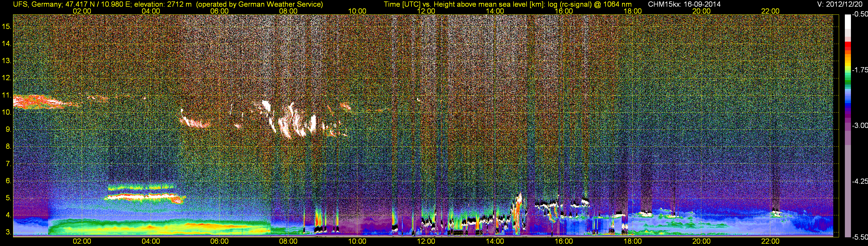Image resolution: width=868 pixels, height=246 pixels.
Task: Click the height axis label '10.'
Action: click(x=7, y=112)
